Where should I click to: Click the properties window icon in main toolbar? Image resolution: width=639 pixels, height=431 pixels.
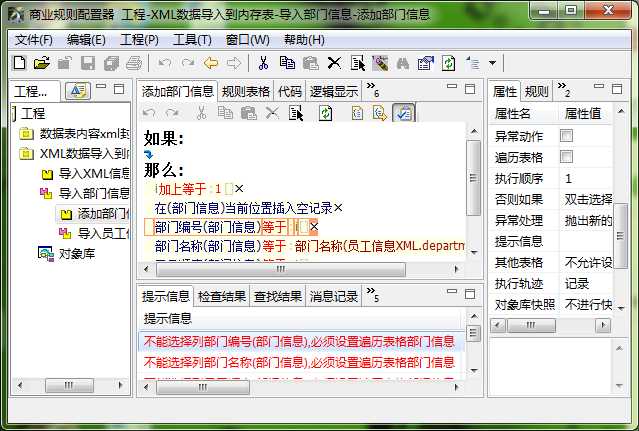coord(425,63)
